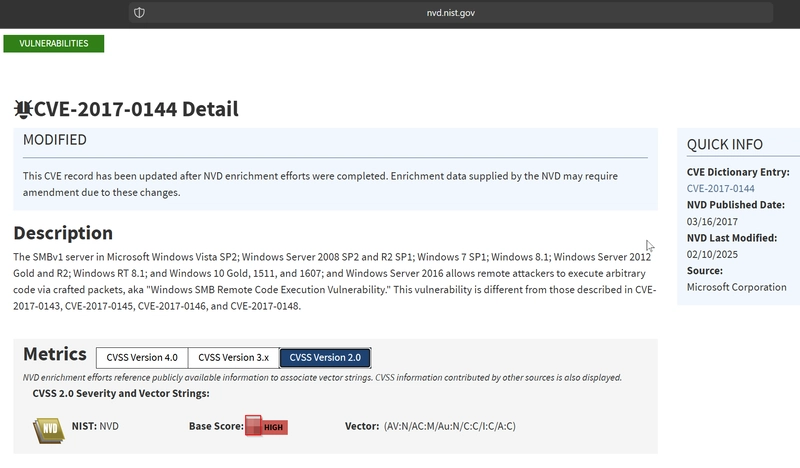The image size is (800, 468).
Task: Switch to CVSS Version 4.0 tab
Action: click(x=142, y=358)
